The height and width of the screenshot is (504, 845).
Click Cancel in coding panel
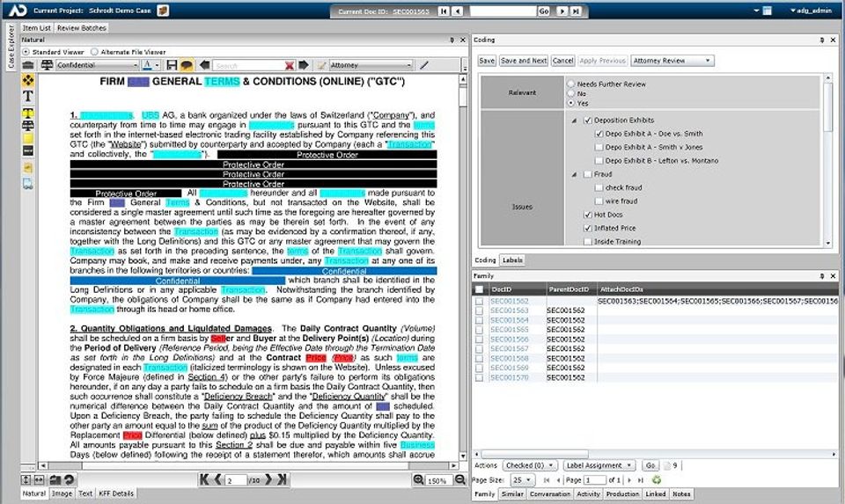tap(562, 61)
